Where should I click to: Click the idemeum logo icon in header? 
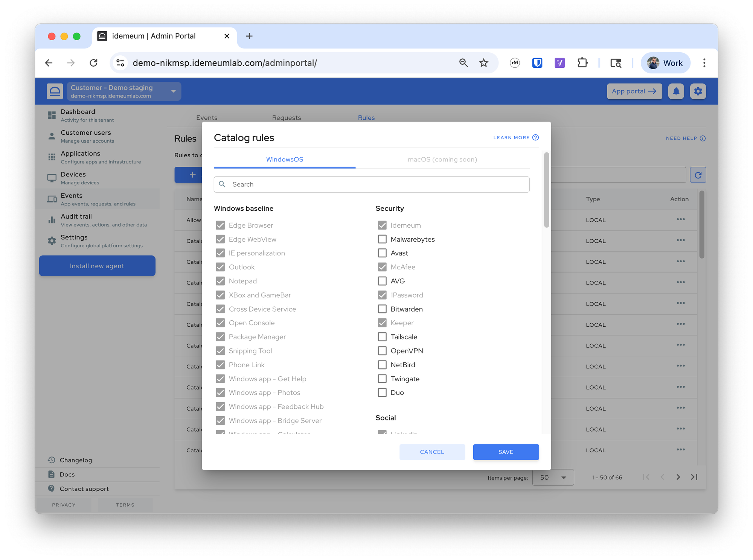[x=55, y=91]
